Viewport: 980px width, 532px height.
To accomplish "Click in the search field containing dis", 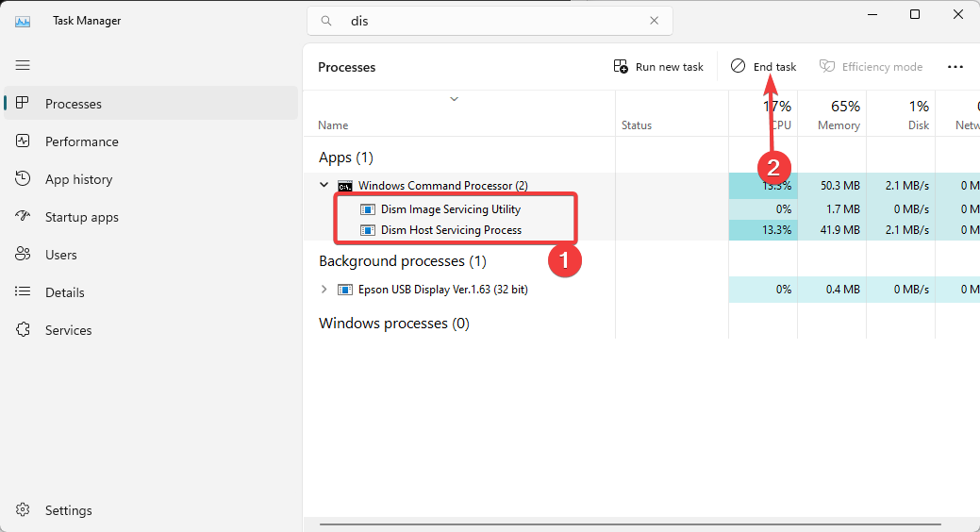I will point(490,21).
